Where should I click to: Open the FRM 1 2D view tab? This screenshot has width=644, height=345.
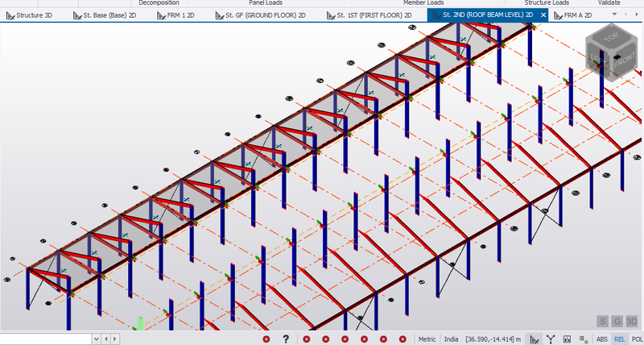[x=175, y=15]
